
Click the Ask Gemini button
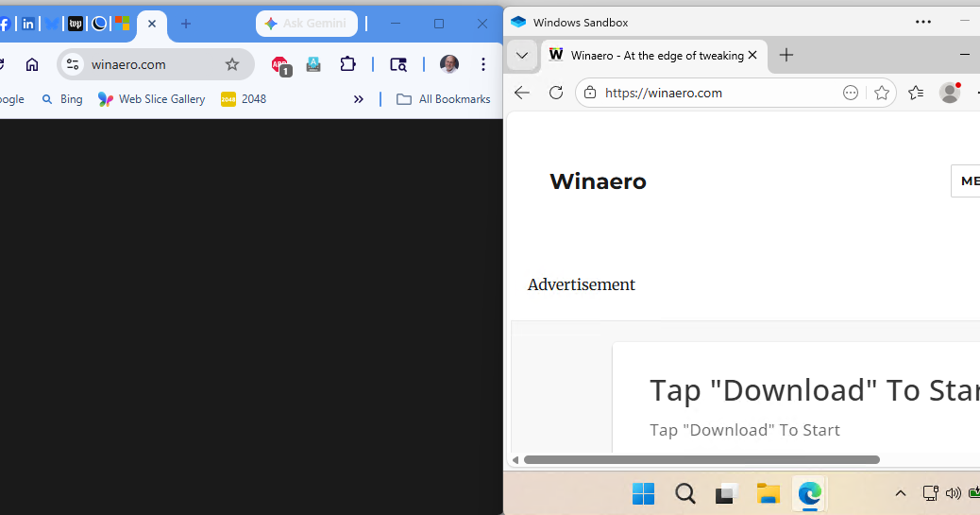pyautogui.click(x=307, y=24)
